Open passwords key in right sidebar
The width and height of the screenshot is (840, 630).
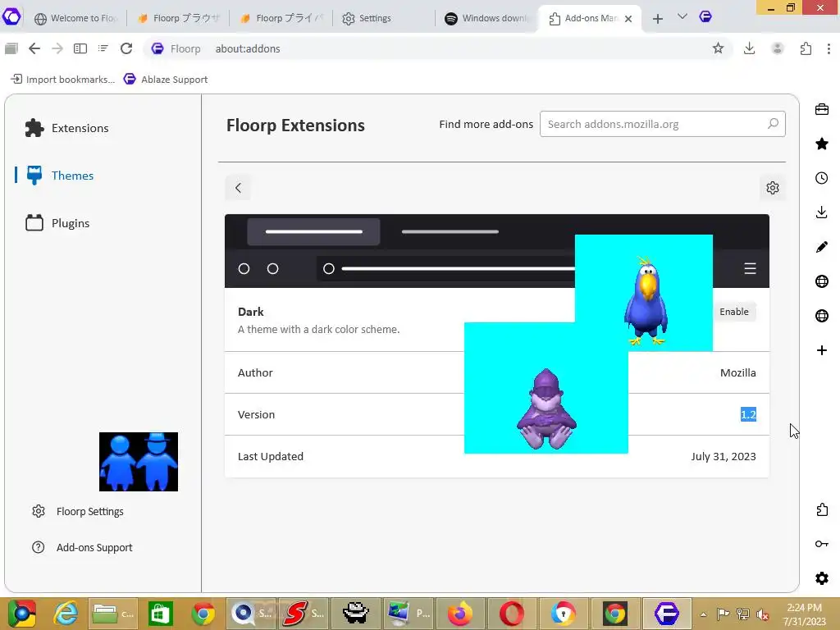pyautogui.click(x=822, y=544)
